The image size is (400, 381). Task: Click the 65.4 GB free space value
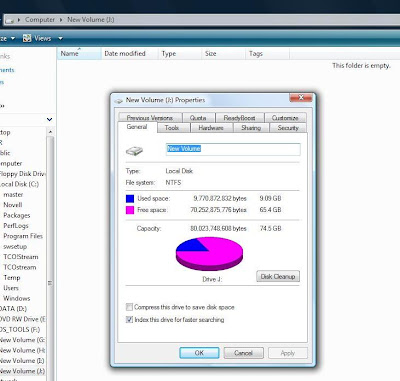click(270, 210)
